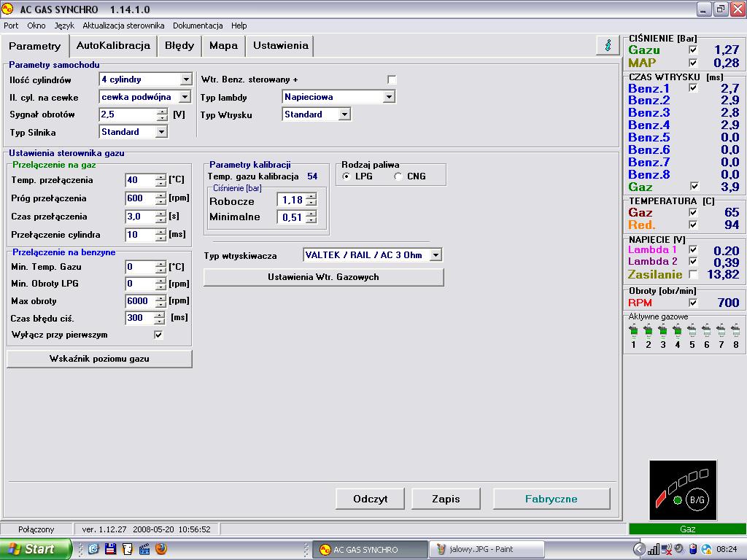This screenshot has height=560, width=747.
Task: Click the Temp. przełączenia input field
Action: pos(139,180)
